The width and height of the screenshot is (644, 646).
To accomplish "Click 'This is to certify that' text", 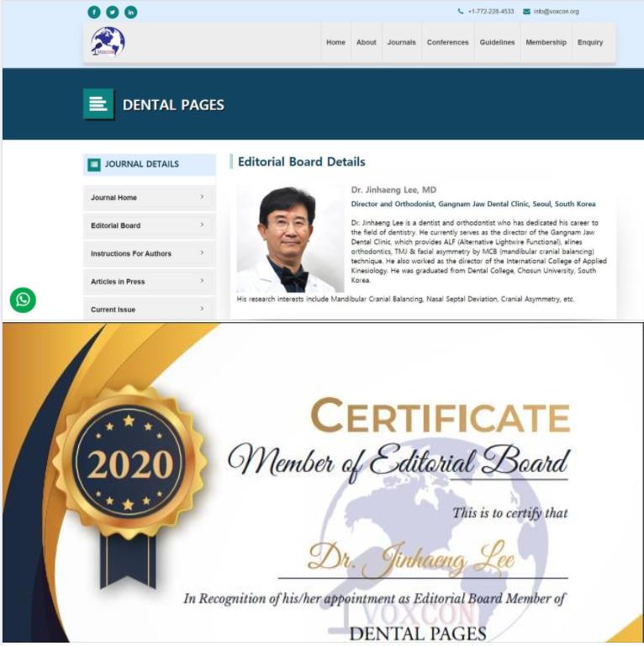I will coord(510,513).
